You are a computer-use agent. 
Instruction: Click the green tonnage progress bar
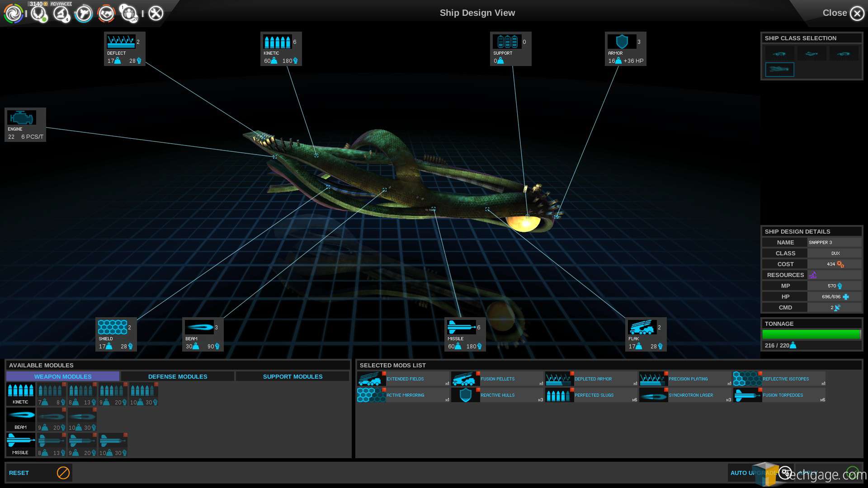coord(811,334)
